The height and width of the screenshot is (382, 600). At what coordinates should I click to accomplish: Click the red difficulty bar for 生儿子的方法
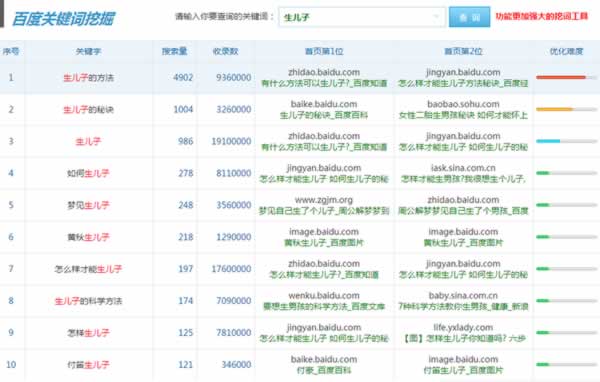(561, 77)
